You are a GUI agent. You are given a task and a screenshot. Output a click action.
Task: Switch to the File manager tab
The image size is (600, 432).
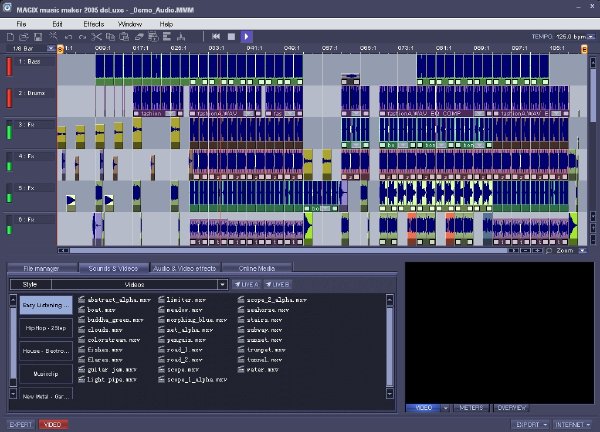click(x=41, y=268)
